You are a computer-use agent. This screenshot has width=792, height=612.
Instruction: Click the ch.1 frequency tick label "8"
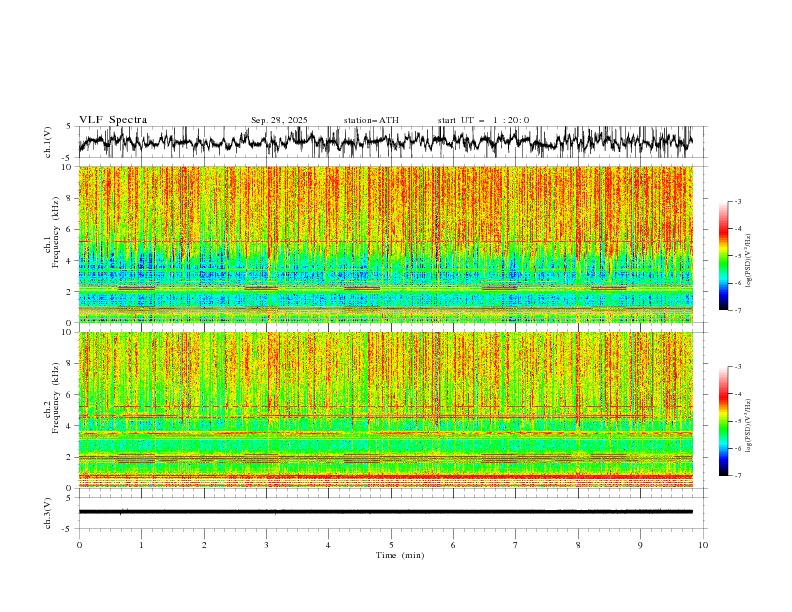coord(70,198)
